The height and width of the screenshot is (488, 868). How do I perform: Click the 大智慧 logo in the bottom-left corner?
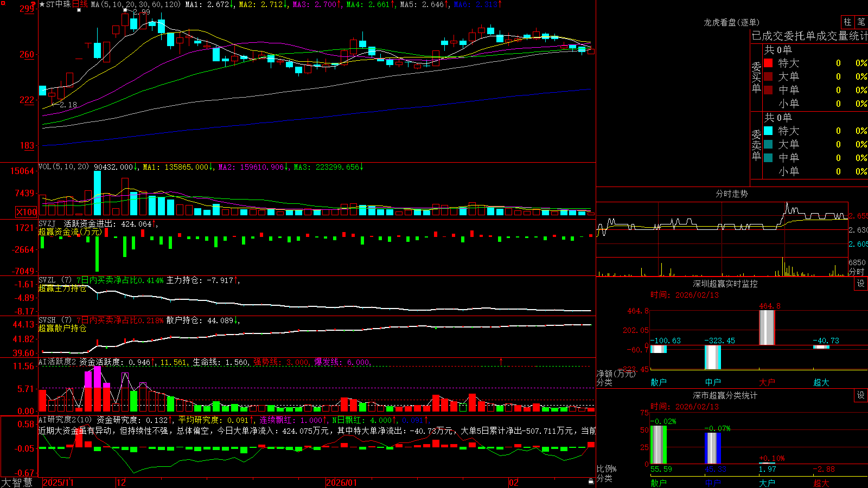[17, 483]
